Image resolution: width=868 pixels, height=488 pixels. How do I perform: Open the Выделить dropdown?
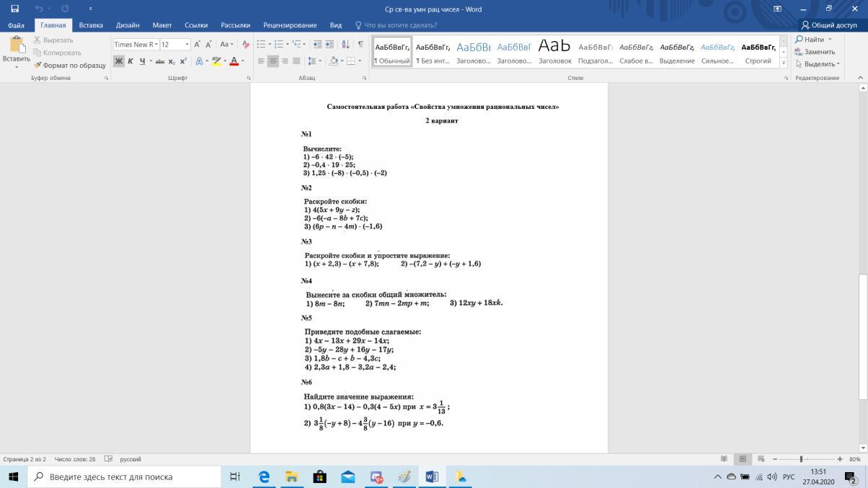tap(818, 64)
